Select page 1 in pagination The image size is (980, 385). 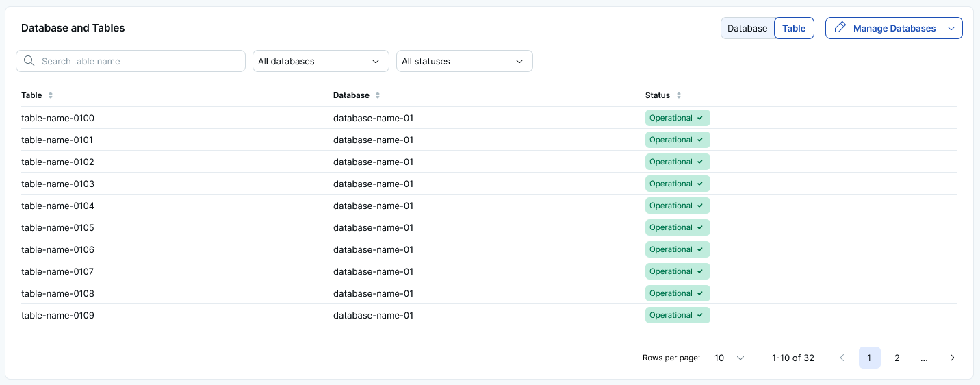click(869, 358)
